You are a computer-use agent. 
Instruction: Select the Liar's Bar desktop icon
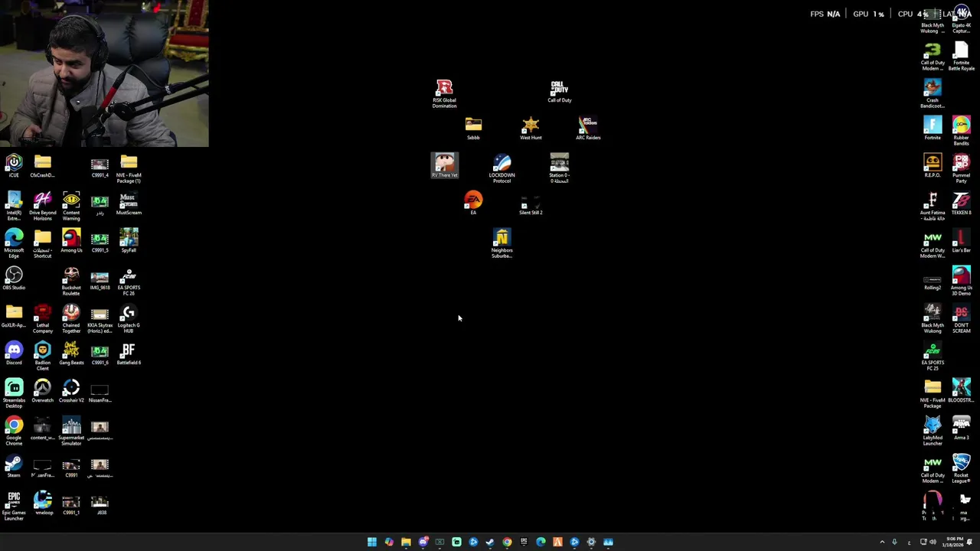click(x=961, y=241)
